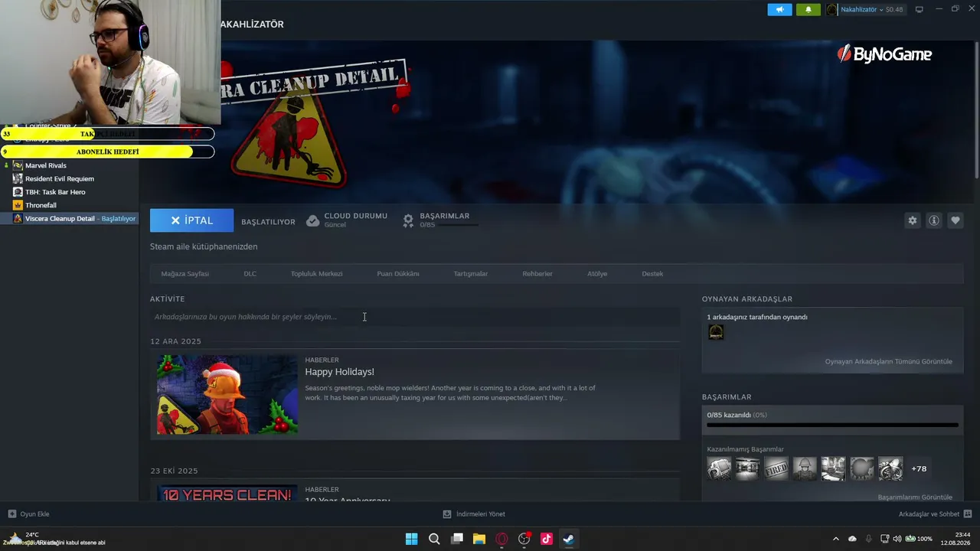Open the DLC tab
980x551 pixels.
point(250,274)
